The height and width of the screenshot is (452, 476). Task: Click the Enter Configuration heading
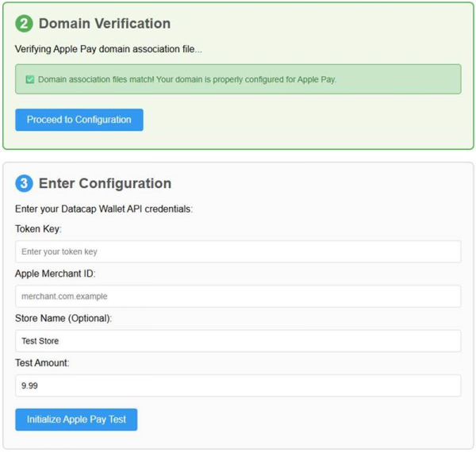pos(105,183)
